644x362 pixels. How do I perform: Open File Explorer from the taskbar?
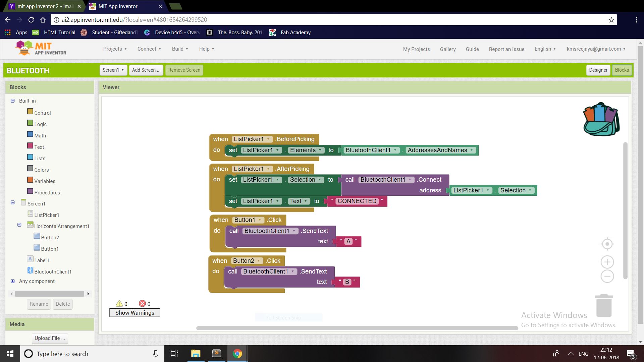pyautogui.click(x=196, y=354)
